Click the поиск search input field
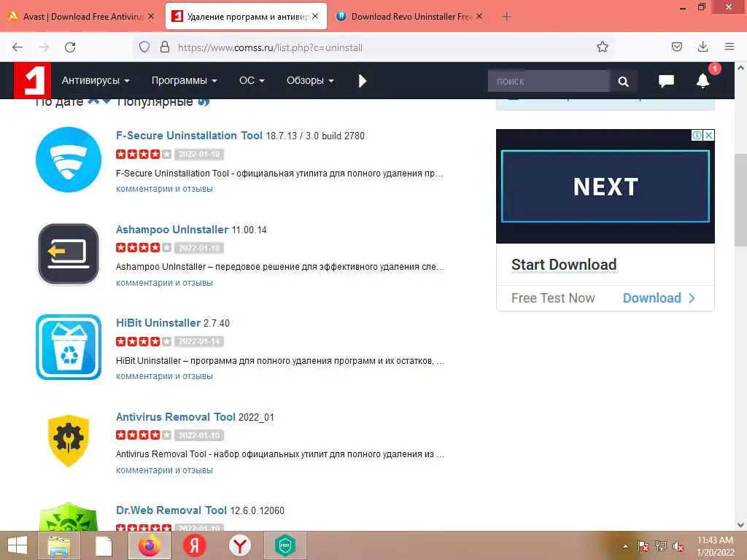Image resolution: width=747 pixels, height=560 pixels. (549, 82)
